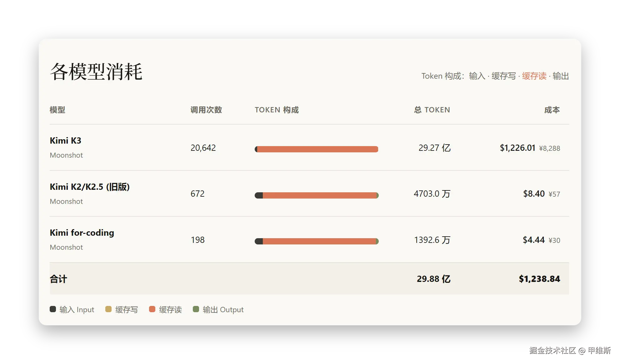Click the cost $1,226.01
This screenshot has width=620, height=364.
coord(517,148)
